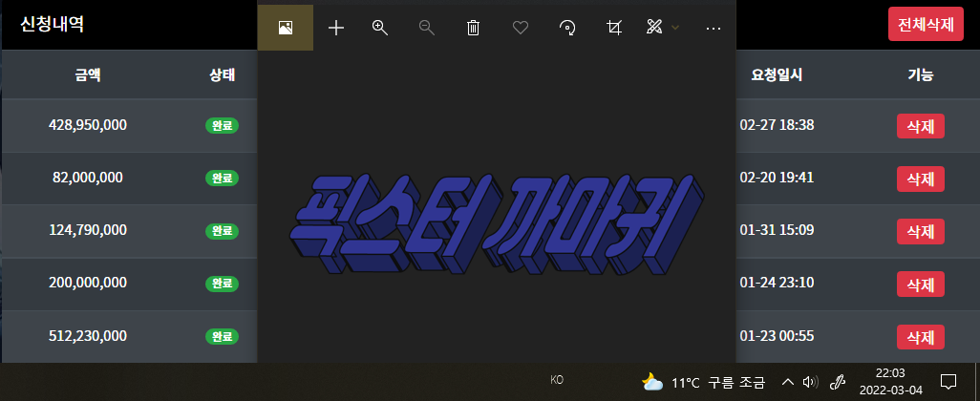Delete the row dated 01-23 00:55
Screen dimensions: 980x401
click(x=921, y=337)
